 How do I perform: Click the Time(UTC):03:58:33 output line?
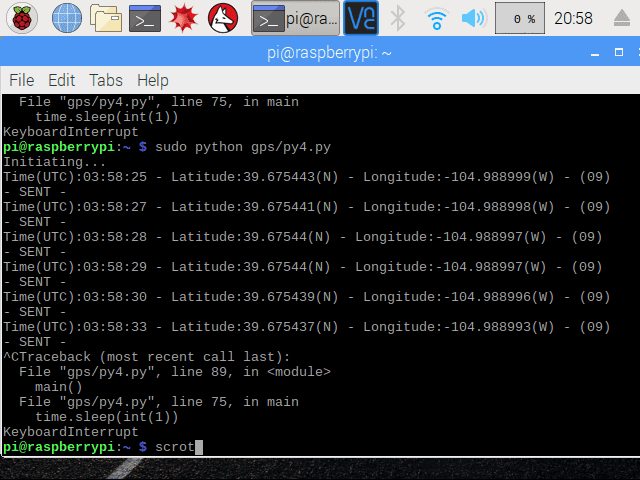[307, 327]
